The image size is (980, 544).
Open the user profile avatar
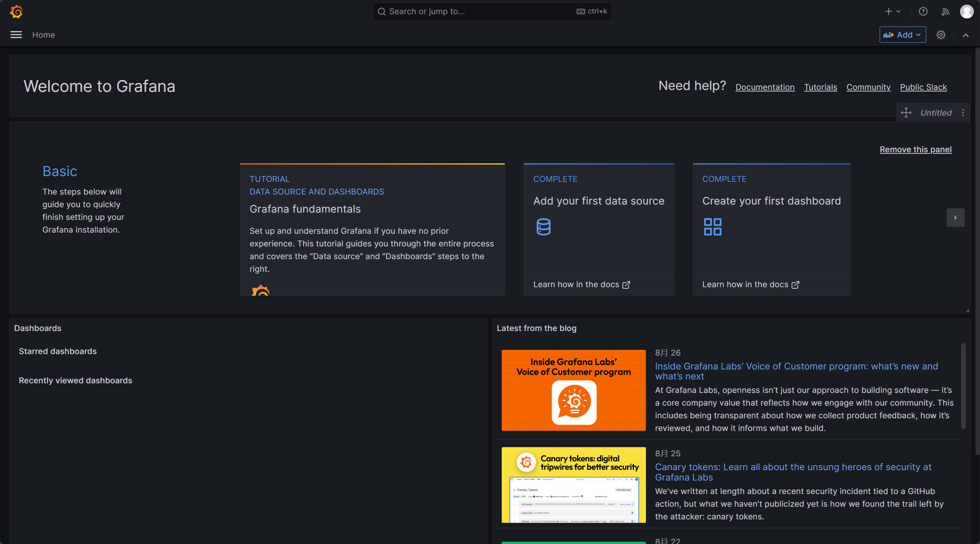click(967, 12)
